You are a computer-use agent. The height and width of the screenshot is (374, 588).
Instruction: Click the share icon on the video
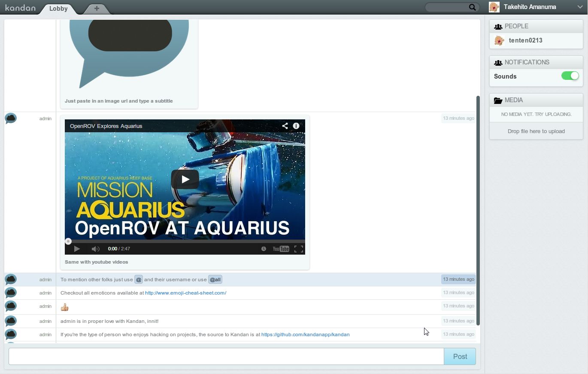(x=285, y=126)
